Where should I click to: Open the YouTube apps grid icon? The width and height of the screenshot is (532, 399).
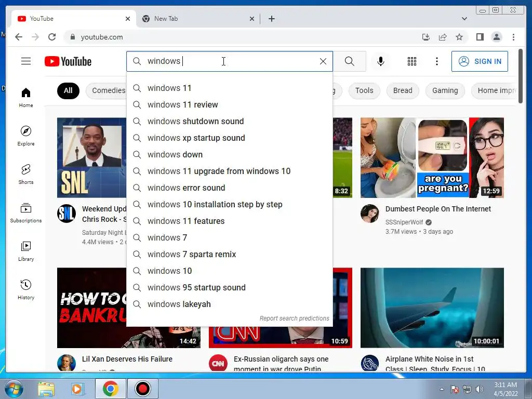[x=412, y=61]
